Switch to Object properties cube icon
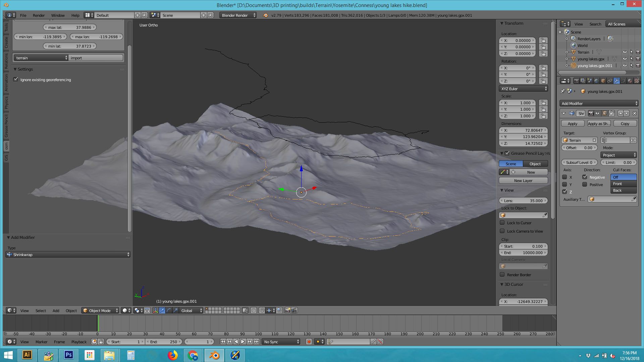The height and width of the screenshot is (362, 644). click(602, 81)
